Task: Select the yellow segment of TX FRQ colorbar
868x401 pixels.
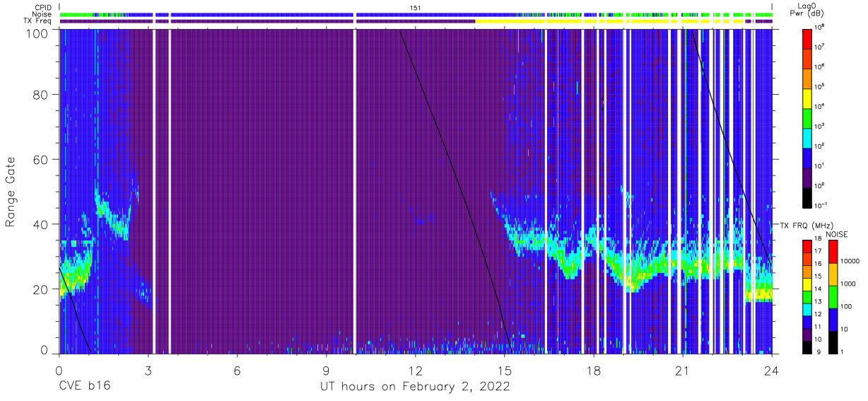Action: click(x=808, y=283)
